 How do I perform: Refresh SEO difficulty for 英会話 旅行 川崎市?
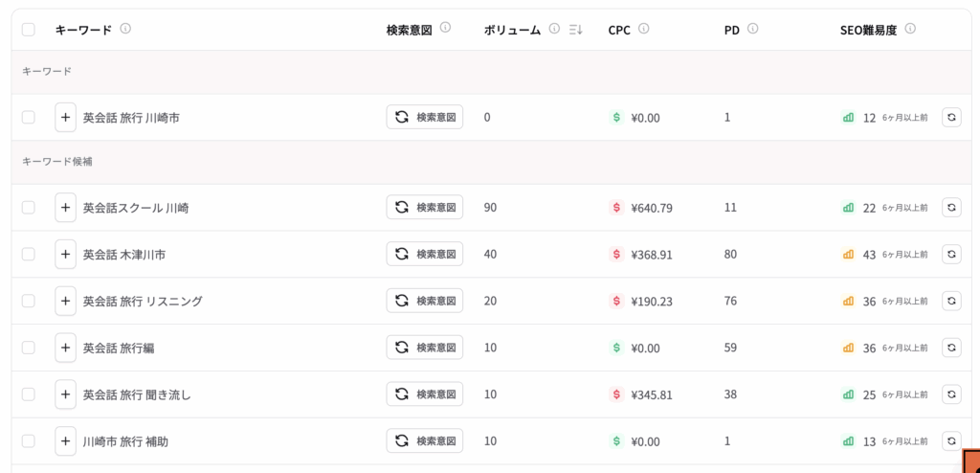[951, 117]
